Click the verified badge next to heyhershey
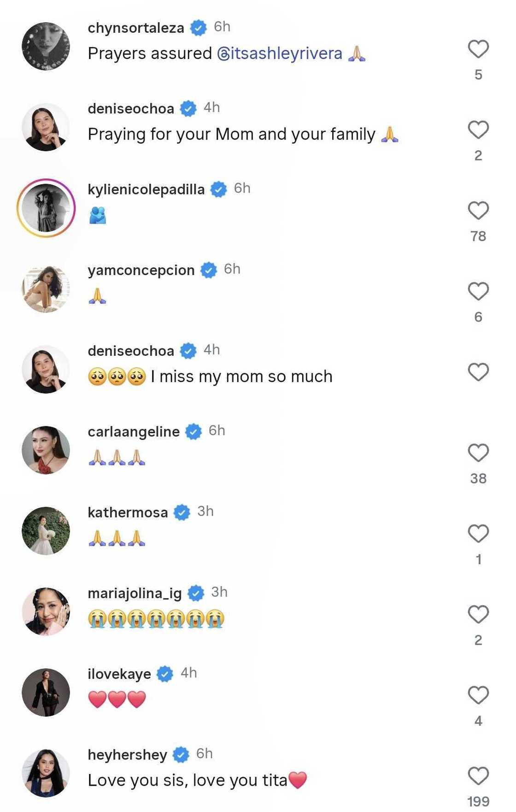This screenshot has height=812, width=516. click(x=180, y=754)
